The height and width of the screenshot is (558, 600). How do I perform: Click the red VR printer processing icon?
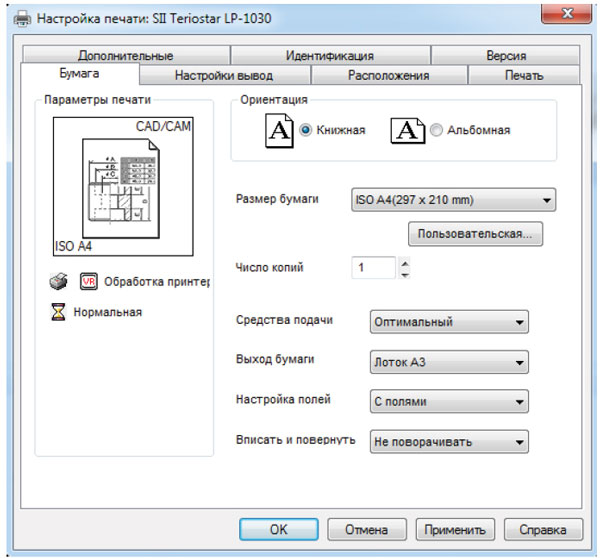[88, 281]
